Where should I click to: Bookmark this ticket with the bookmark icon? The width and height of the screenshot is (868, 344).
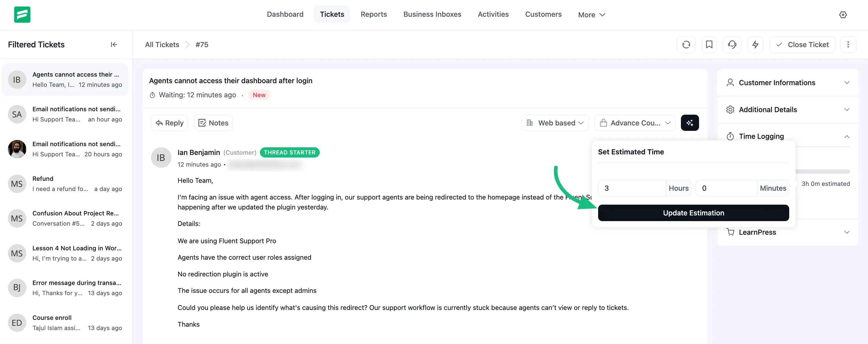click(709, 45)
